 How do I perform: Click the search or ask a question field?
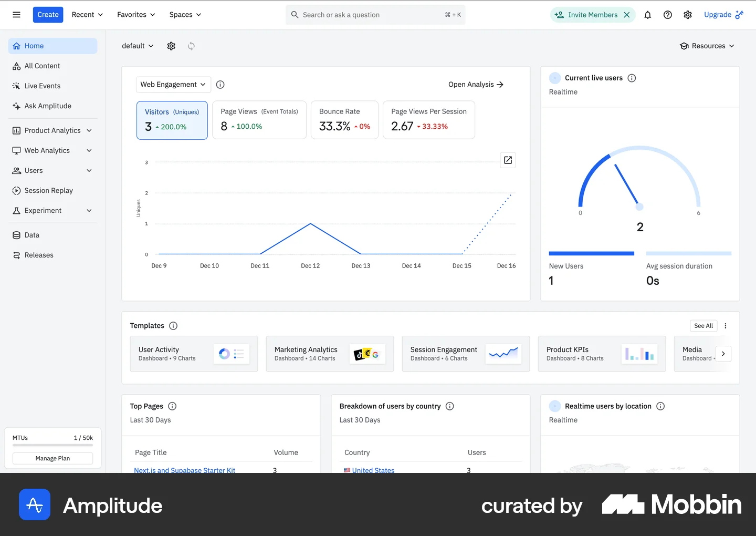[375, 15]
